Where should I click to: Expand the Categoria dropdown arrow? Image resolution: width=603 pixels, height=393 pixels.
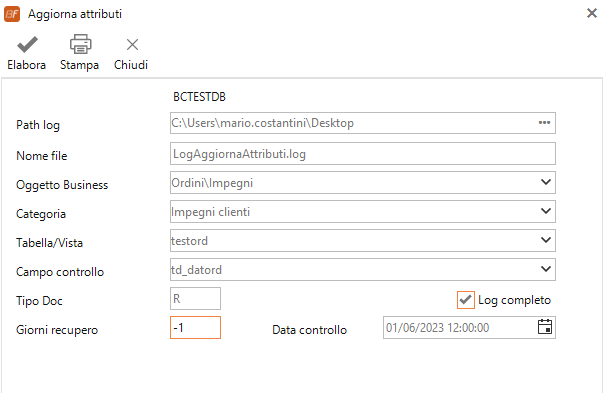coord(545,211)
